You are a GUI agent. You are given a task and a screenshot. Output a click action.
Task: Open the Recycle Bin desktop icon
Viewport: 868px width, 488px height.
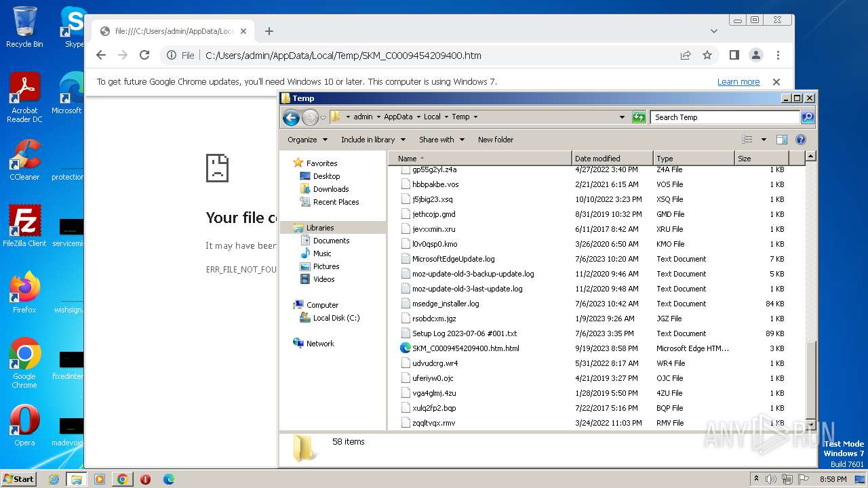click(x=24, y=27)
